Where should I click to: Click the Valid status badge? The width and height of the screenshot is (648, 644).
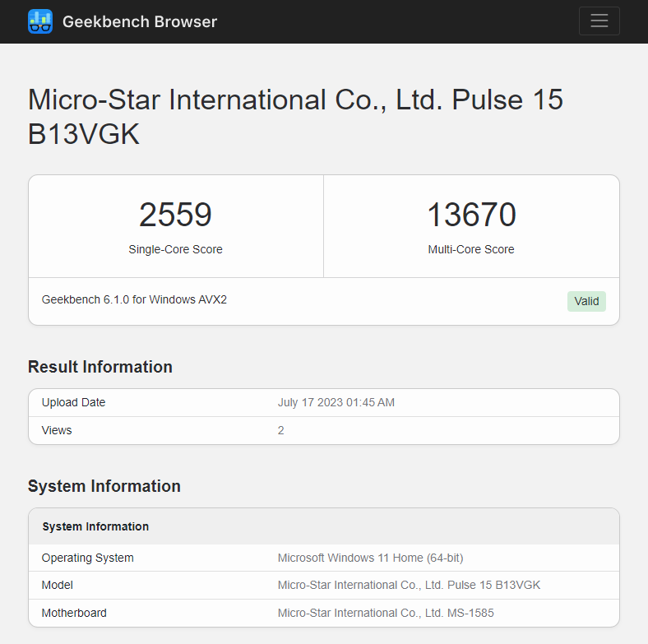coord(586,301)
